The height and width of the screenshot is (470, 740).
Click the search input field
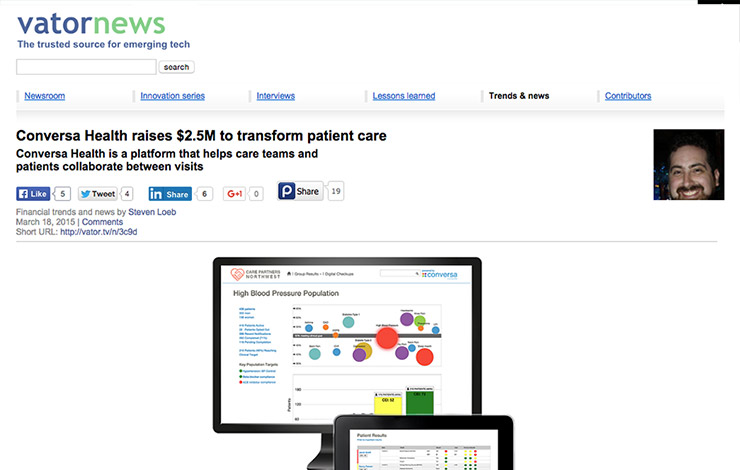[86, 67]
